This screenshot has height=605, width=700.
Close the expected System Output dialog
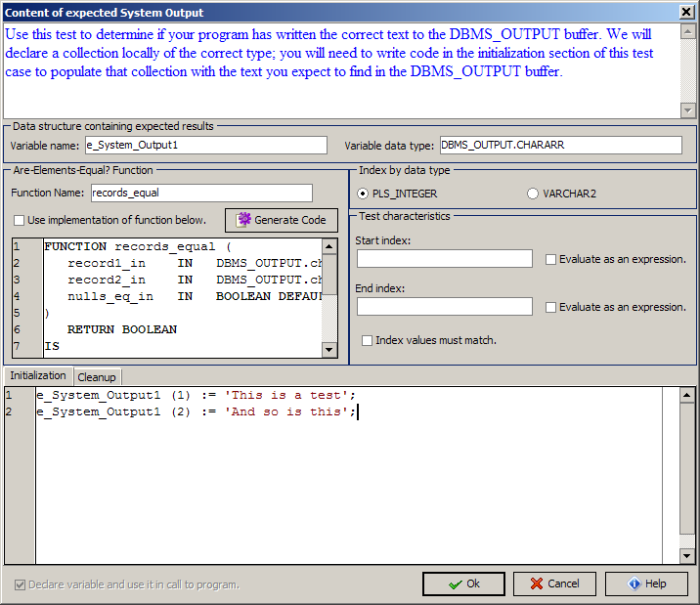tap(686, 12)
